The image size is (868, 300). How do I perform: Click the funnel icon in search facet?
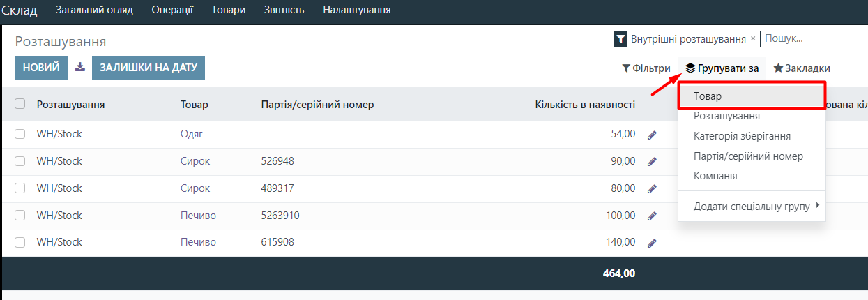coord(620,40)
